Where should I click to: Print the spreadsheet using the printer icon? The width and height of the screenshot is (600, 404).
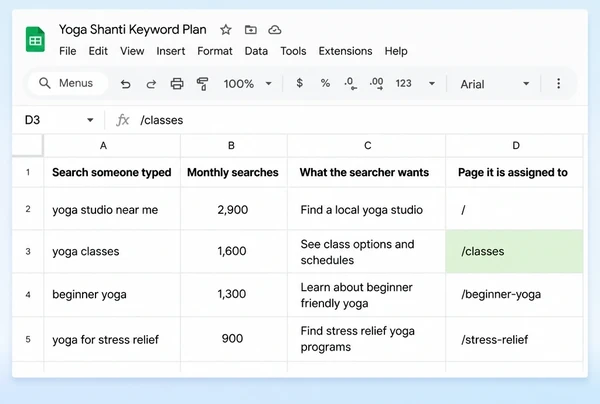tap(177, 83)
